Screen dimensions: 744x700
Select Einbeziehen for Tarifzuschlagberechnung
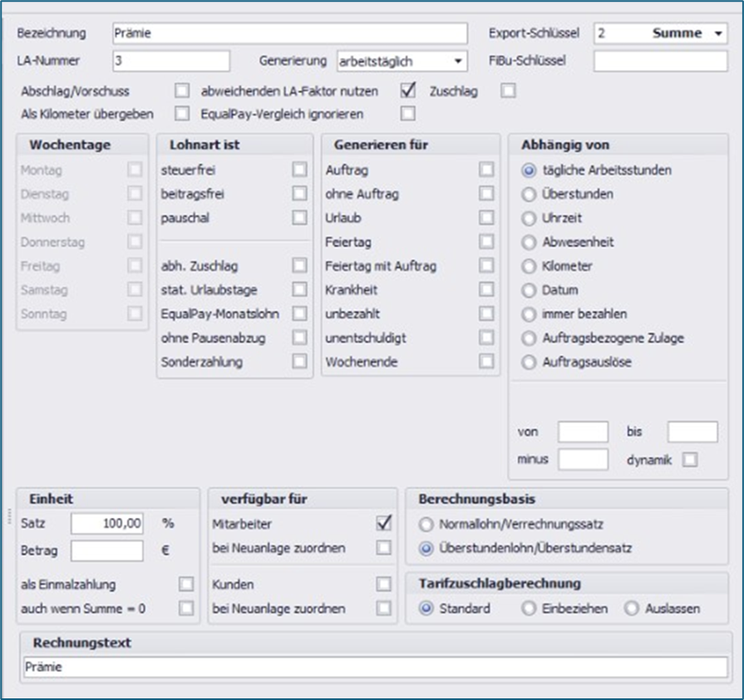[x=529, y=609]
